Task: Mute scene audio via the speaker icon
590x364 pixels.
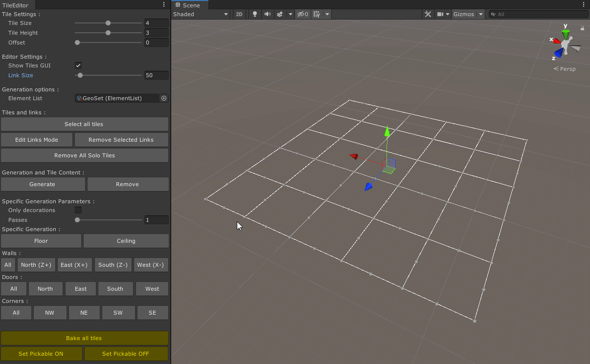Action: pyautogui.click(x=267, y=14)
